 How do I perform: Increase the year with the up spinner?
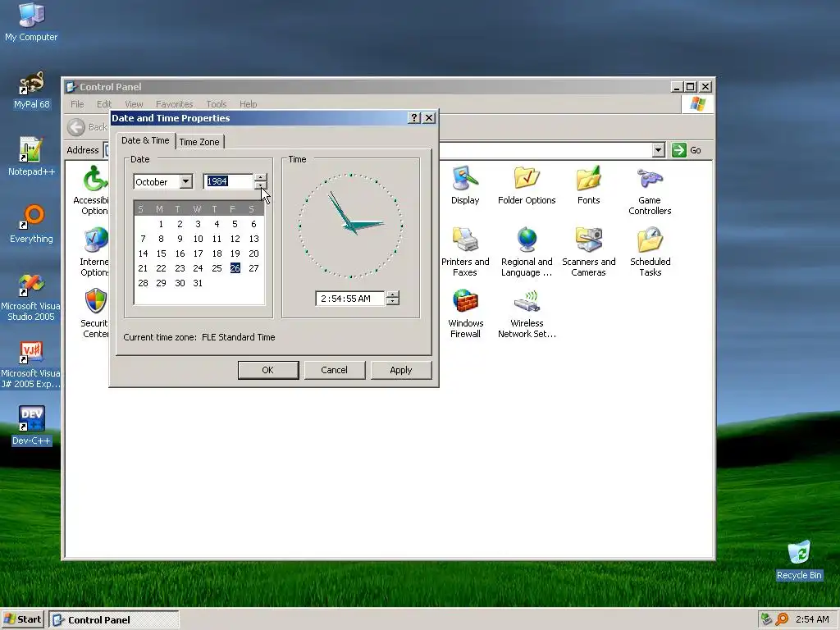[260, 178]
